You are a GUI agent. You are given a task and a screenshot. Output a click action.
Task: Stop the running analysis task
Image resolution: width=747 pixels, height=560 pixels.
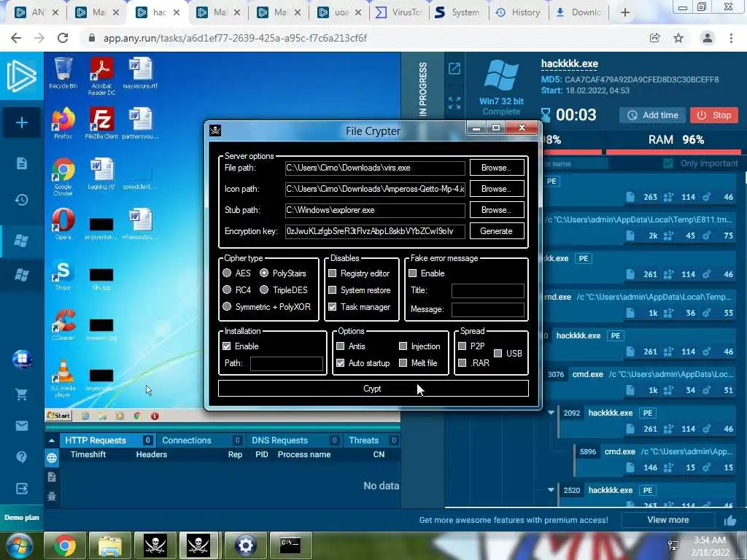coord(713,115)
